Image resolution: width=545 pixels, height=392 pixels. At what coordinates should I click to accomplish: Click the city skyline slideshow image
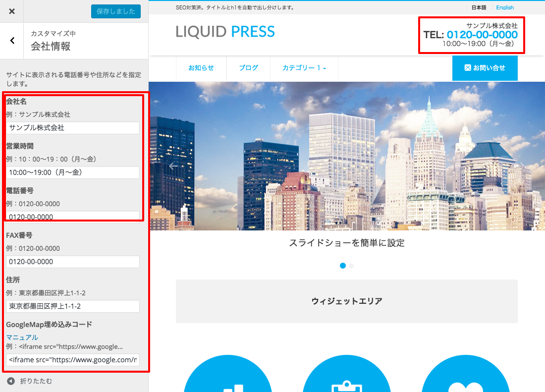click(x=347, y=156)
